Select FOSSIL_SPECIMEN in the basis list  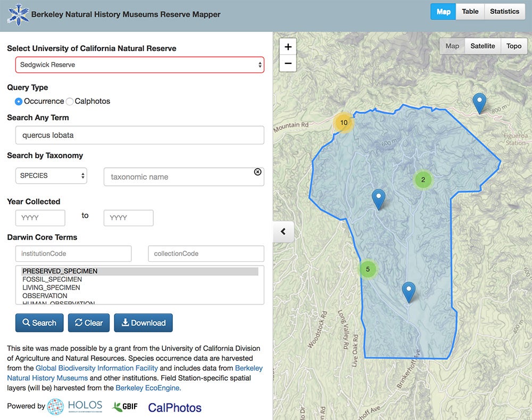pyautogui.click(x=51, y=279)
